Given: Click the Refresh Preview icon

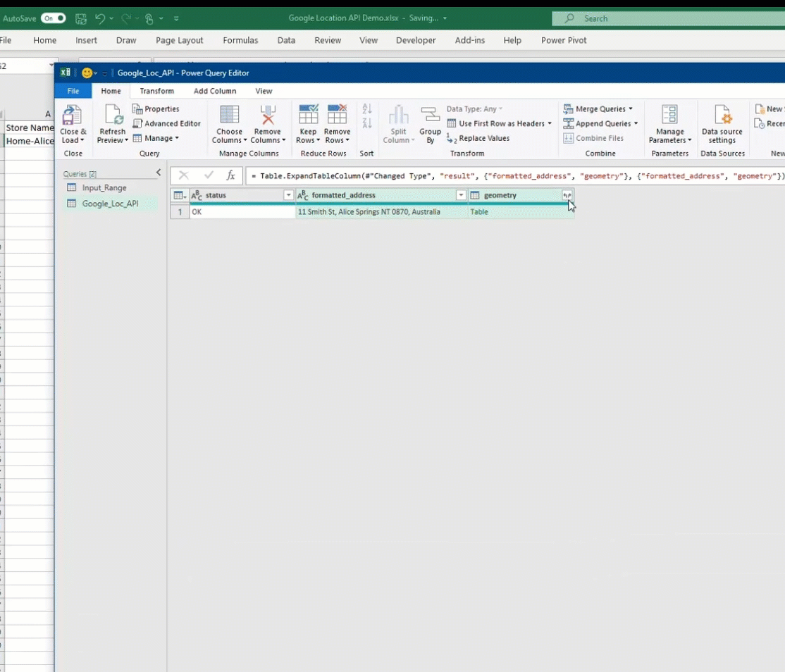Looking at the screenshot, I should pos(113,115).
